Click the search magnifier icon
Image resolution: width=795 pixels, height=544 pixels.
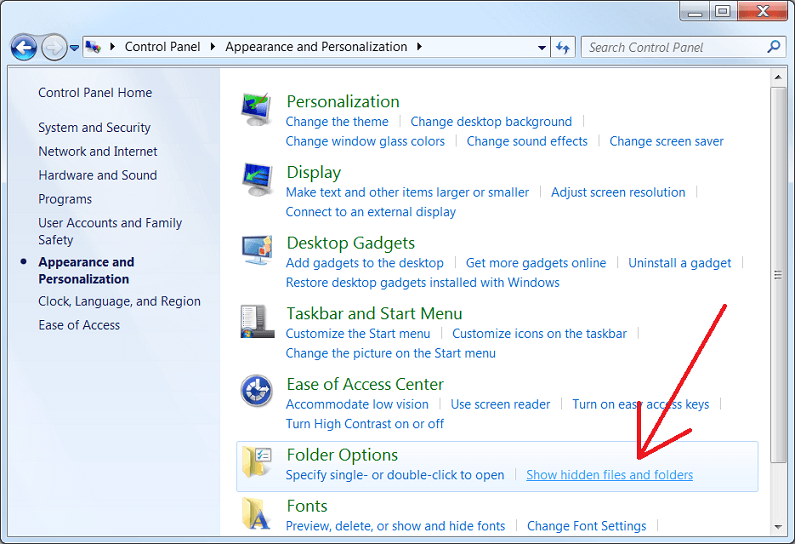pyautogui.click(x=773, y=47)
